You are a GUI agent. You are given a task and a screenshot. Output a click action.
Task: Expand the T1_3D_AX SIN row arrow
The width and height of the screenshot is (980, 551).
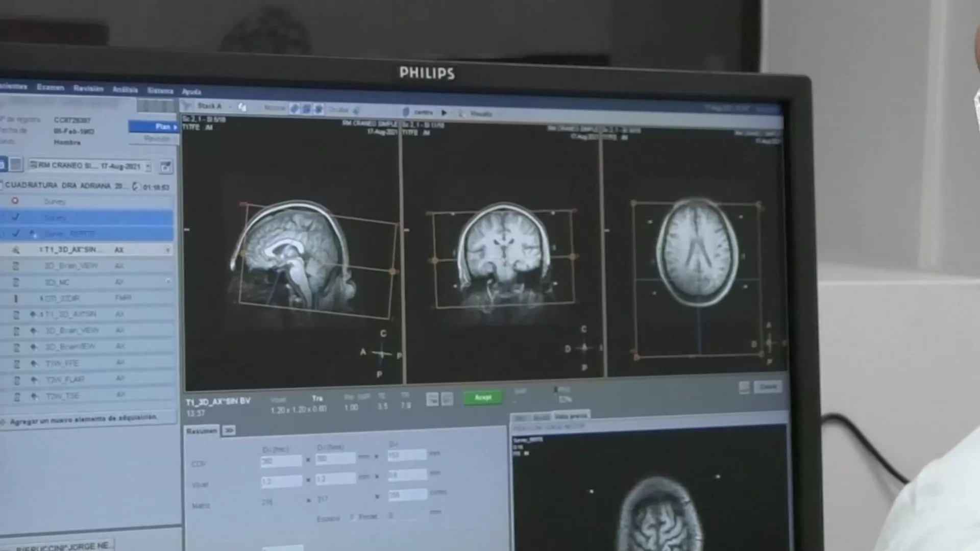(x=167, y=250)
